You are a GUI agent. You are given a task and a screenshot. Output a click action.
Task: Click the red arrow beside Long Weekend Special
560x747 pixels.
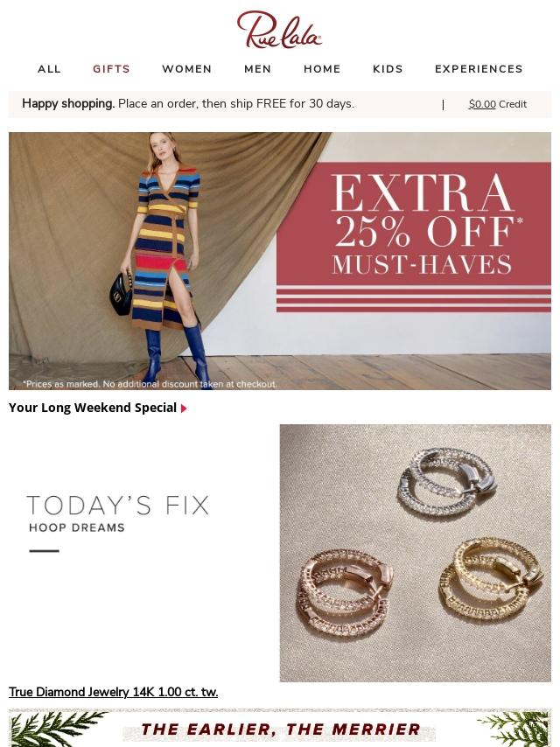[x=184, y=408]
